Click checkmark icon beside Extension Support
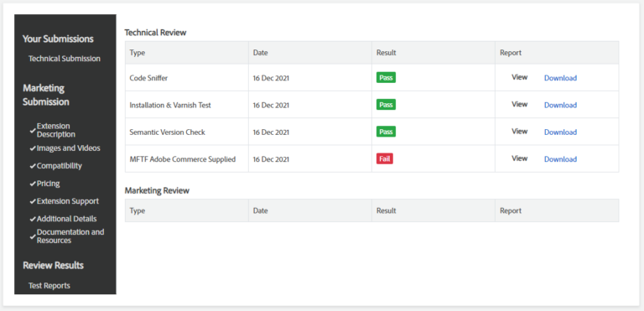This screenshot has width=644, height=311. coord(33,202)
